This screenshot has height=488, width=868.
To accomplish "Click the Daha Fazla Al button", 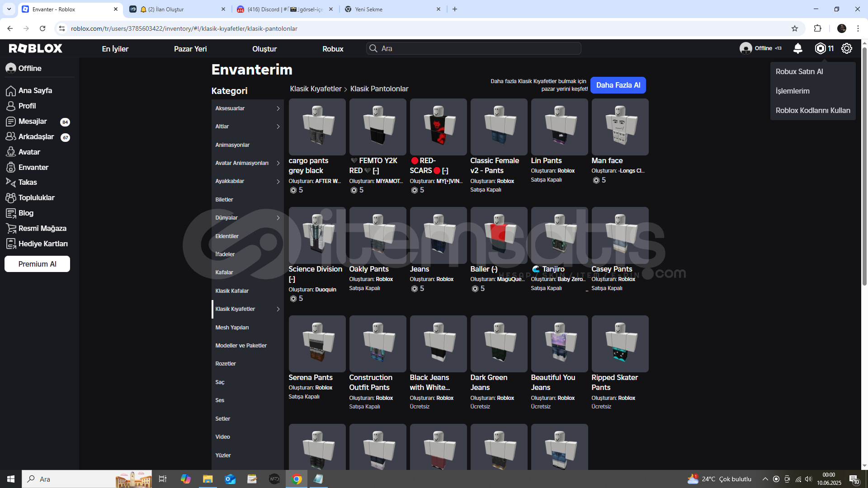I will [618, 85].
